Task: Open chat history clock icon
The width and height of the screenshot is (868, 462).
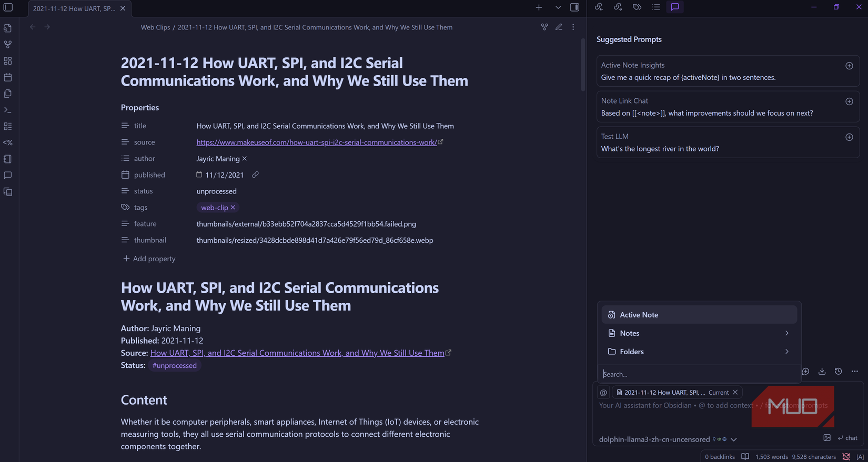Action: [839, 371]
